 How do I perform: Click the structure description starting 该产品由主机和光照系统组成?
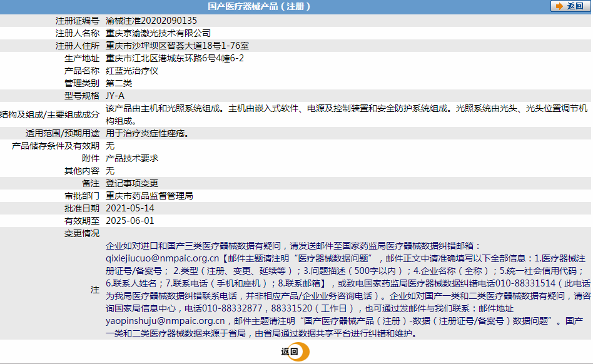347,114
